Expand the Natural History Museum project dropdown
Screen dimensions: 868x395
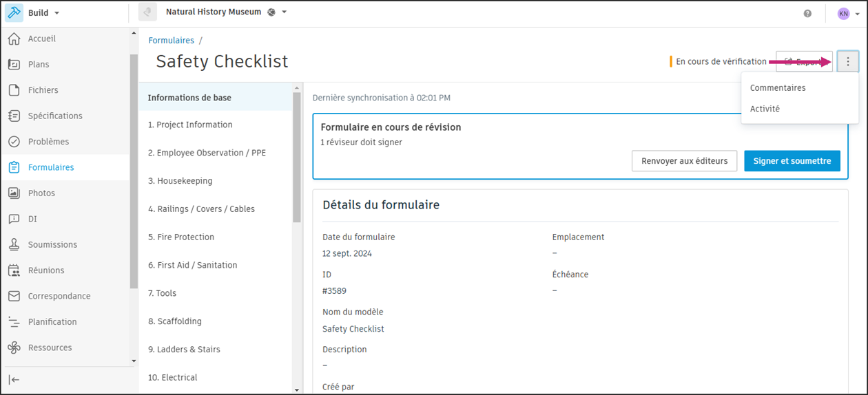284,12
